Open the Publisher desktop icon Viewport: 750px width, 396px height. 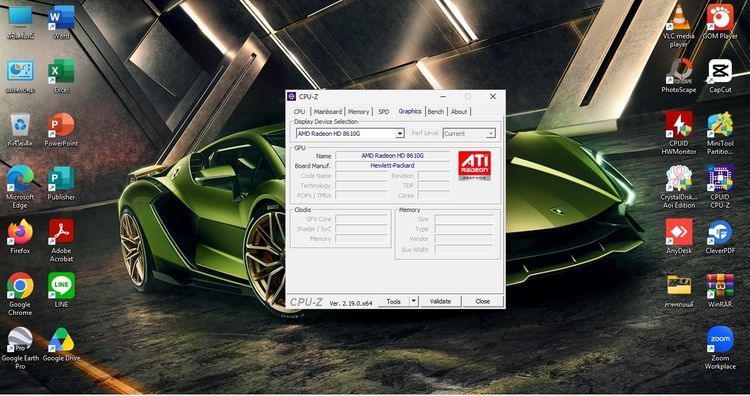[61, 184]
